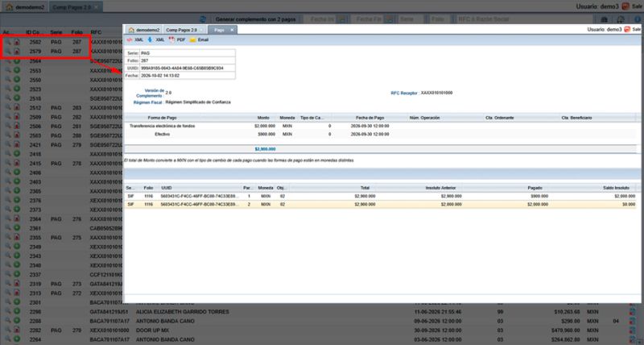Click the Salir logout icon in inner window
The height and width of the screenshot is (345, 644).
[x=627, y=30]
